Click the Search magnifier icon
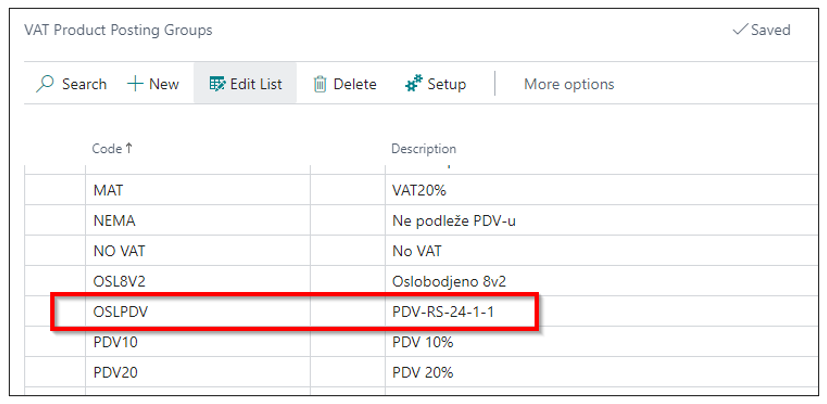The height and width of the screenshot is (404, 827). coord(45,84)
